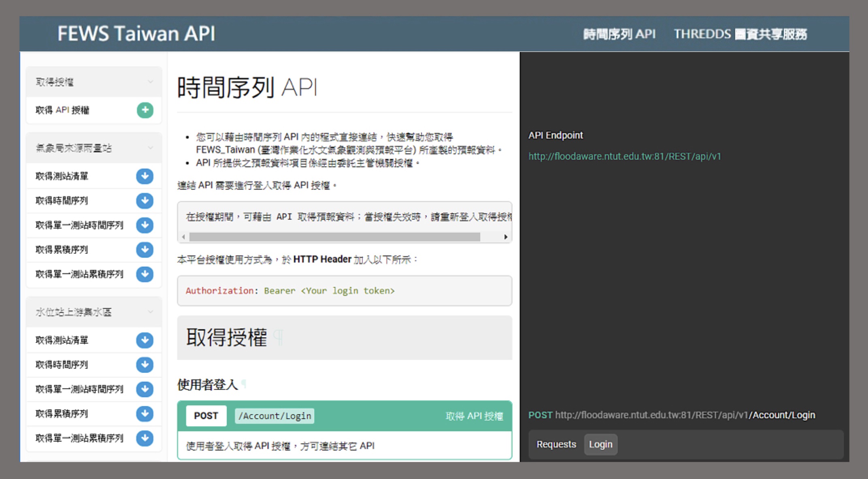Collapse the 水位站上游集水區 sidebar section

pyautogui.click(x=150, y=312)
